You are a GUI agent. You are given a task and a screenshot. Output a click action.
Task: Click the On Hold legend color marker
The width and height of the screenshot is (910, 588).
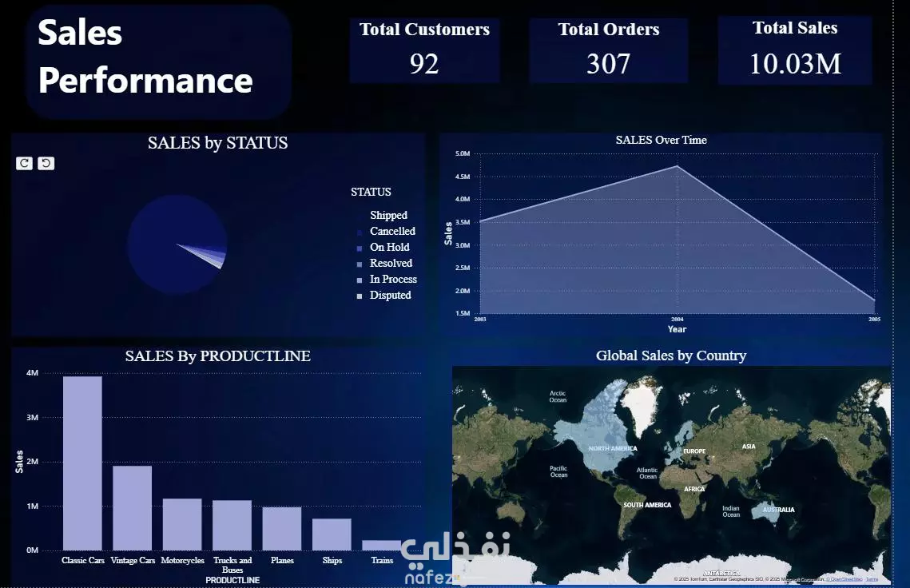tap(360, 248)
